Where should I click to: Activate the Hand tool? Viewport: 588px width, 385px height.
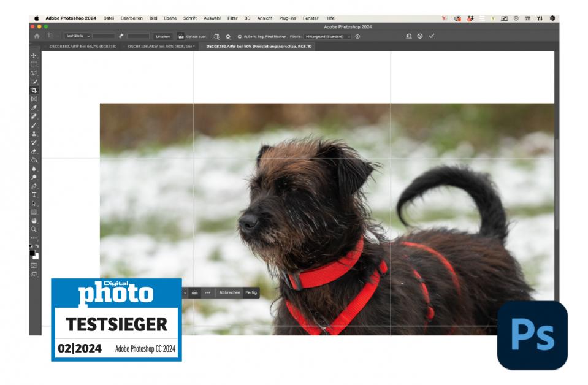(34, 220)
